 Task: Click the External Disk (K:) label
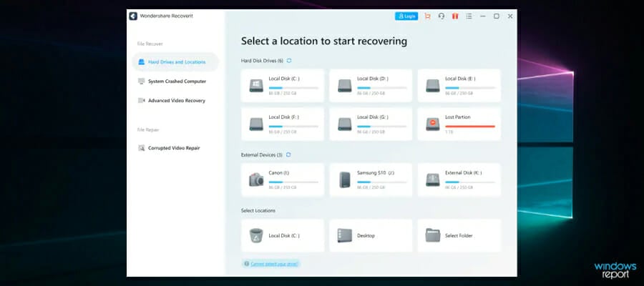tap(464, 173)
